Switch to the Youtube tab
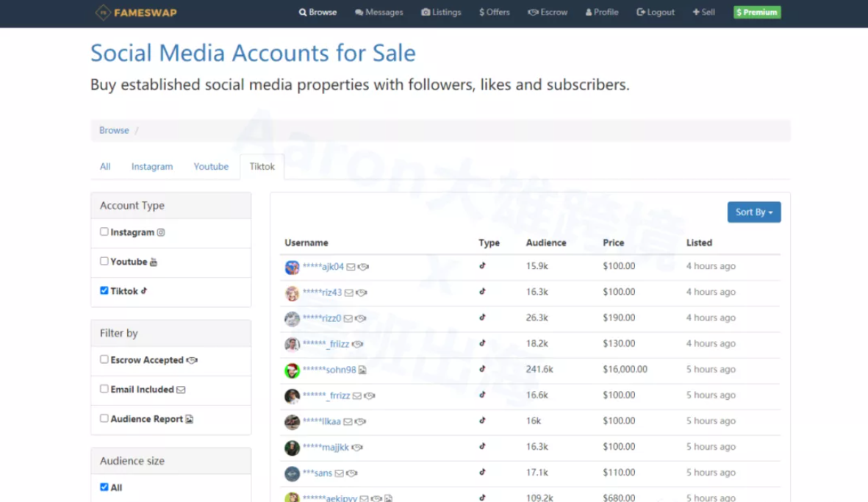Image resolution: width=868 pixels, height=502 pixels. 211,167
